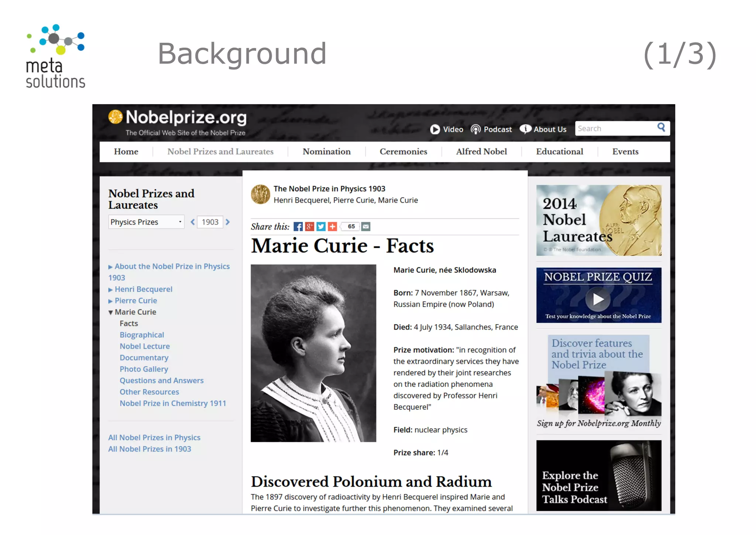Go to next year with right arrow
This screenshot has width=756, height=535.
(x=228, y=222)
